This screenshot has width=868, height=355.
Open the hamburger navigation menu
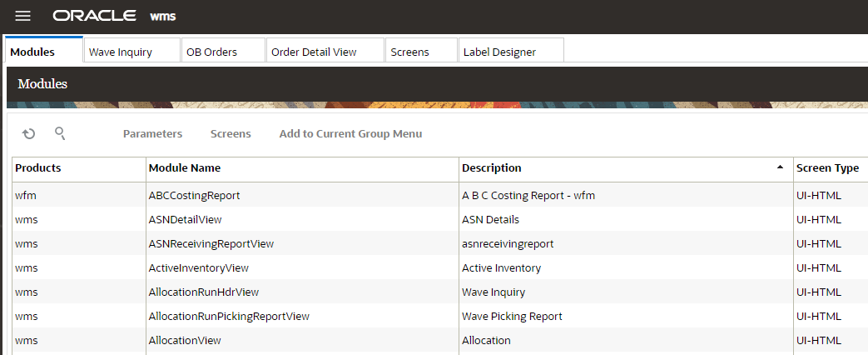coord(23,16)
